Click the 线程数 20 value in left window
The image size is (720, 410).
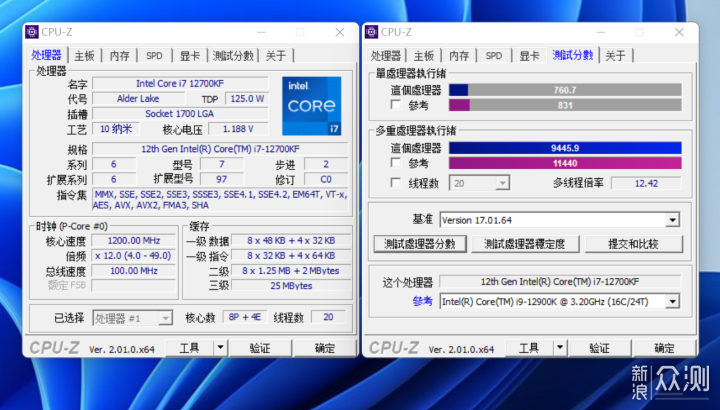(328, 317)
